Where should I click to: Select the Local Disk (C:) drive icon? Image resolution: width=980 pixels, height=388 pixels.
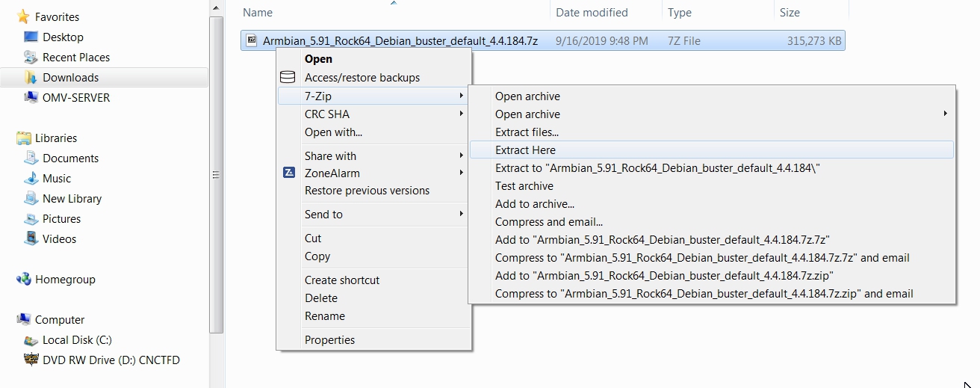31,340
